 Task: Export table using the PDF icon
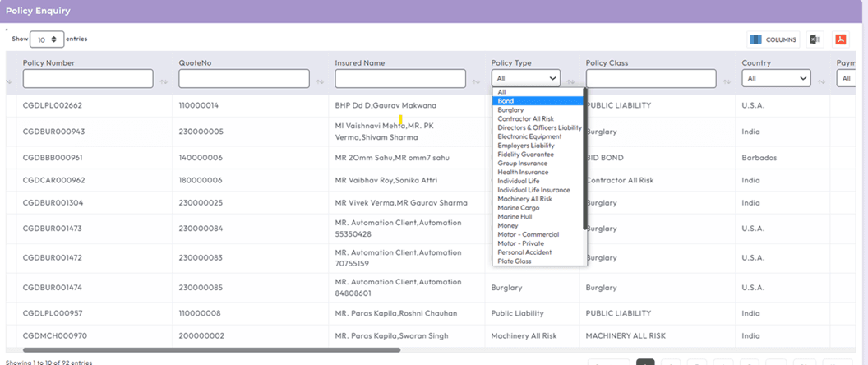click(x=840, y=39)
